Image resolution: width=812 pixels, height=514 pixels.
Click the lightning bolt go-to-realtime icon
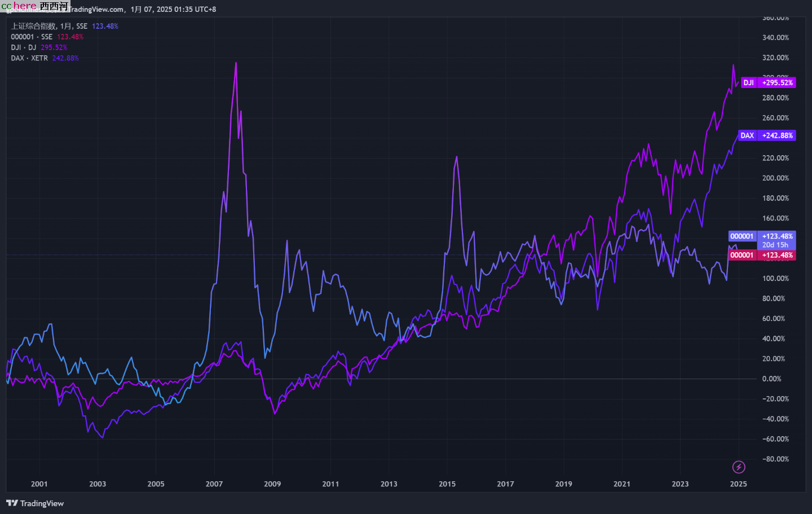point(739,467)
